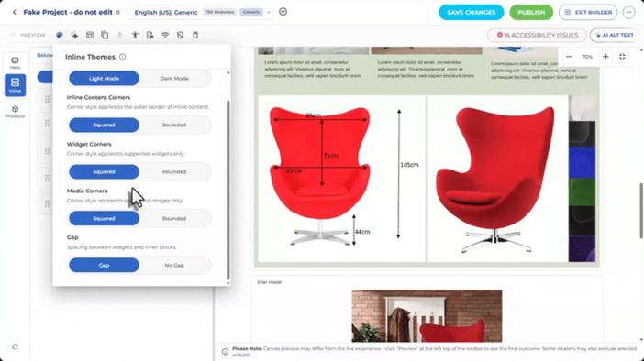Click EXIT BUILDER button
This screenshot has width=644, height=361.
588,12
